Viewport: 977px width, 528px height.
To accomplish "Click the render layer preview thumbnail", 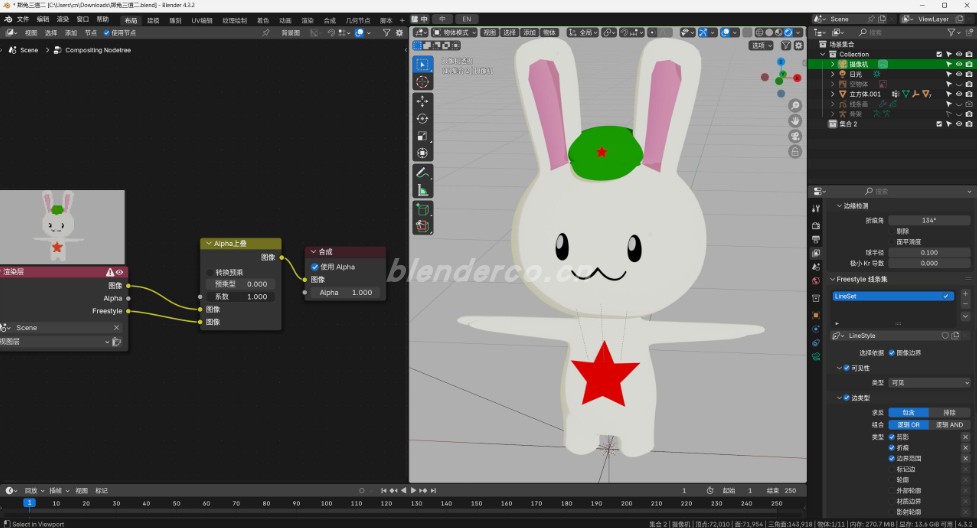I will (62, 227).
